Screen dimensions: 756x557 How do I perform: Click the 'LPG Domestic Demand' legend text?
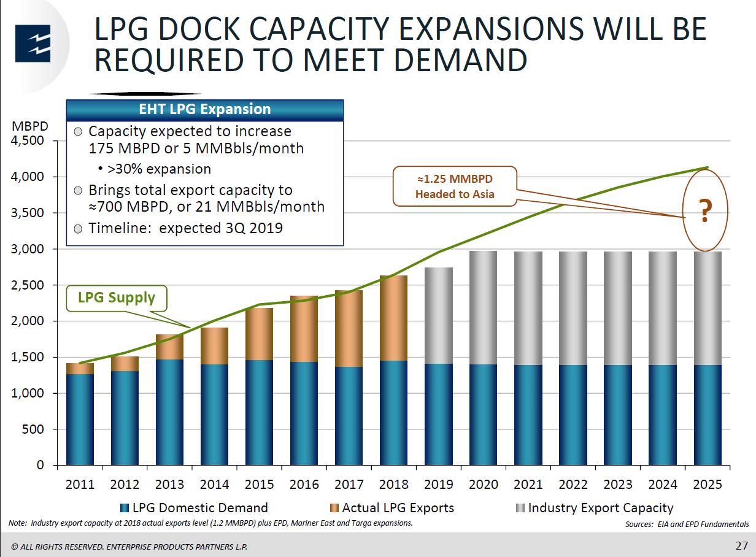(200, 508)
